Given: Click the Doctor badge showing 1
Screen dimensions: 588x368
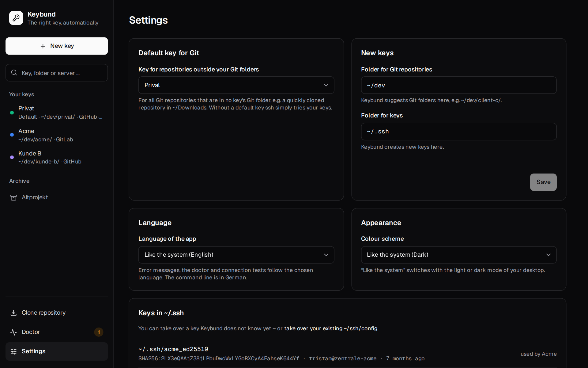Looking at the screenshot, I should (x=99, y=332).
